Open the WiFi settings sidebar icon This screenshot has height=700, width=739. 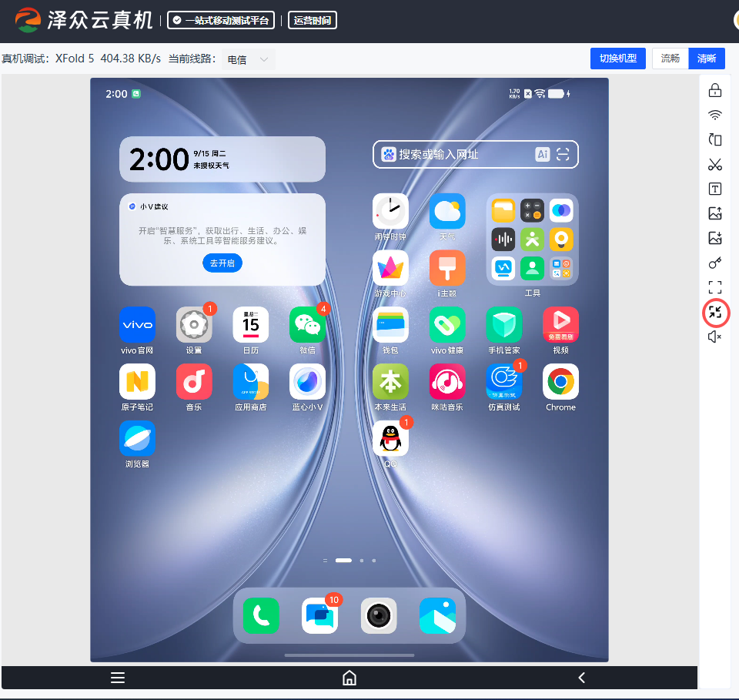[715, 115]
